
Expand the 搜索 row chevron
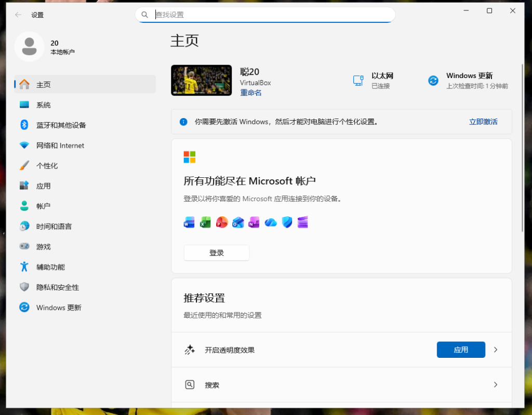pos(496,384)
